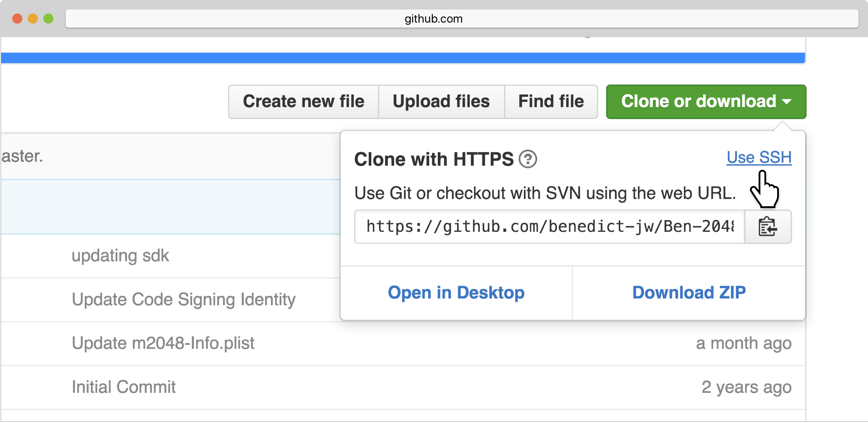This screenshot has width=868, height=423.
Task: Copy the clone URL to clipboard
Action: (768, 227)
